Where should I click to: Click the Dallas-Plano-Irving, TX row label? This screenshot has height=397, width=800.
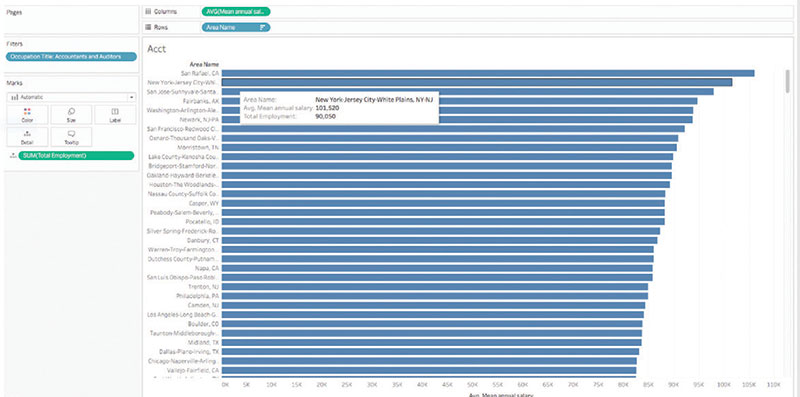(189, 352)
